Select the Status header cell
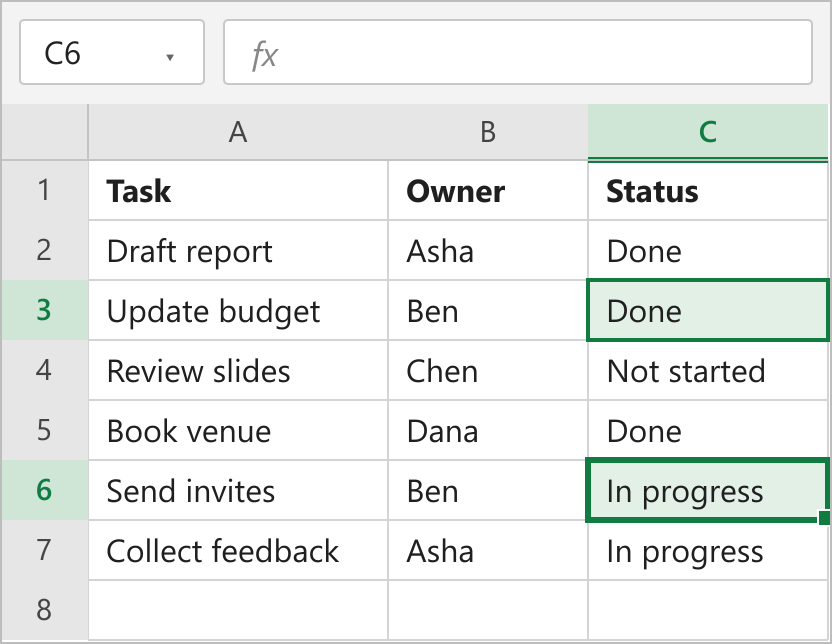This screenshot has width=832, height=644. tap(707, 190)
